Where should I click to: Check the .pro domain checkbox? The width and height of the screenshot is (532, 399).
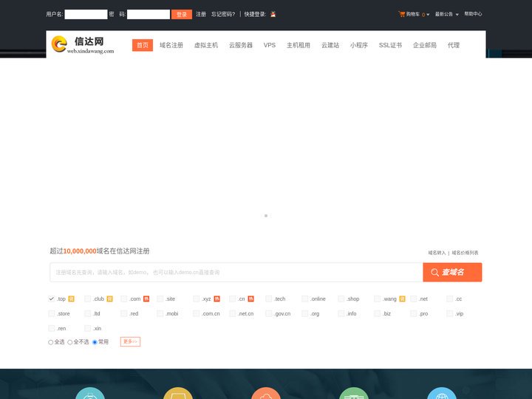(414, 313)
